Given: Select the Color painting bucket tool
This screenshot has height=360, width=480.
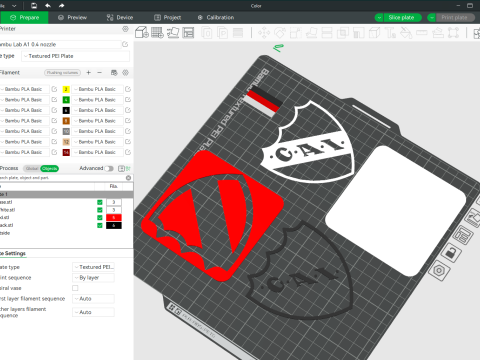Looking at the screenshot, I should pos(406,33).
